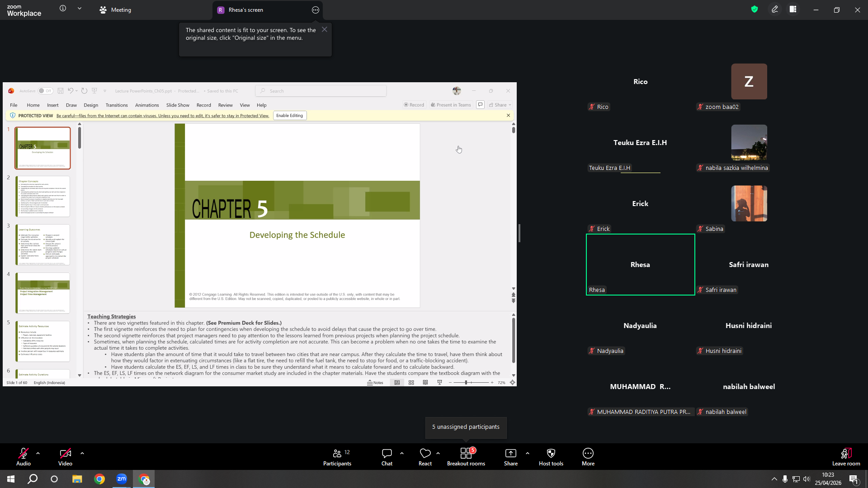The image size is (868, 488).
Task: Switch to Slide Sorter view icon
Action: click(411, 383)
